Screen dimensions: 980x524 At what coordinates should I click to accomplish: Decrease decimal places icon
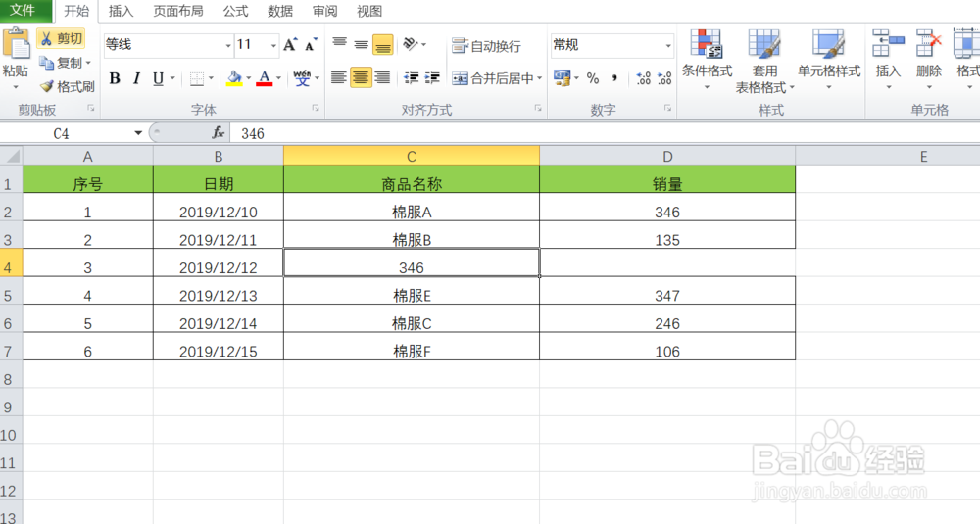[664, 78]
